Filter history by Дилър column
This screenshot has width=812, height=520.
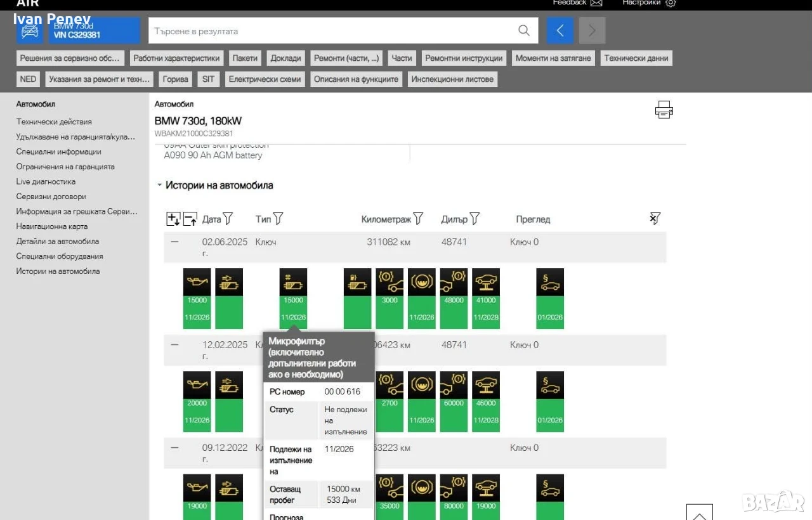coord(474,219)
